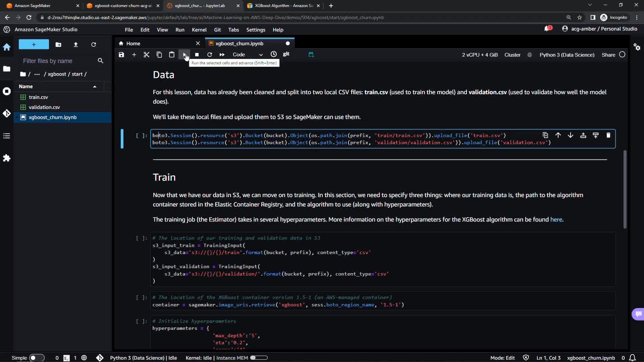Open the Git sidebar panel icon
The width and height of the screenshot is (644, 362).
7,113
